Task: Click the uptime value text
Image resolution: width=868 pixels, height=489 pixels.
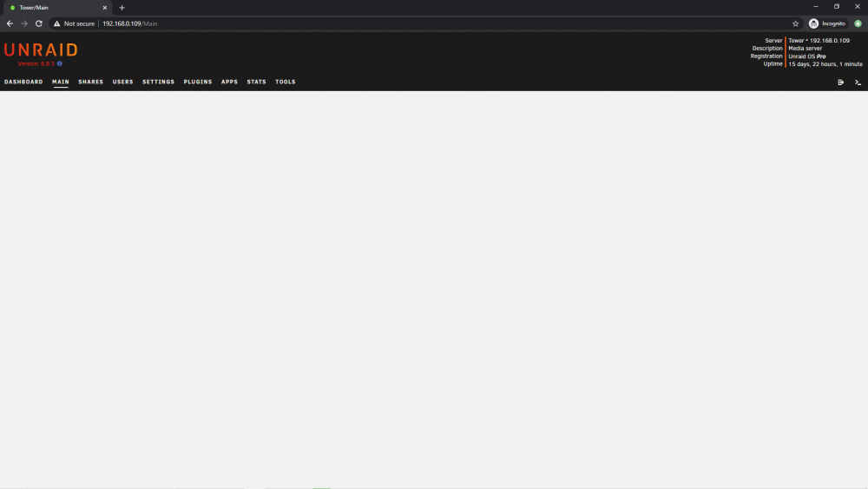Action: coord(825,64)
